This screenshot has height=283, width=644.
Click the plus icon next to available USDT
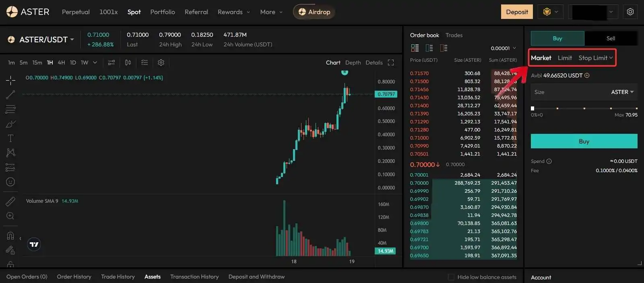coord(587,75)
